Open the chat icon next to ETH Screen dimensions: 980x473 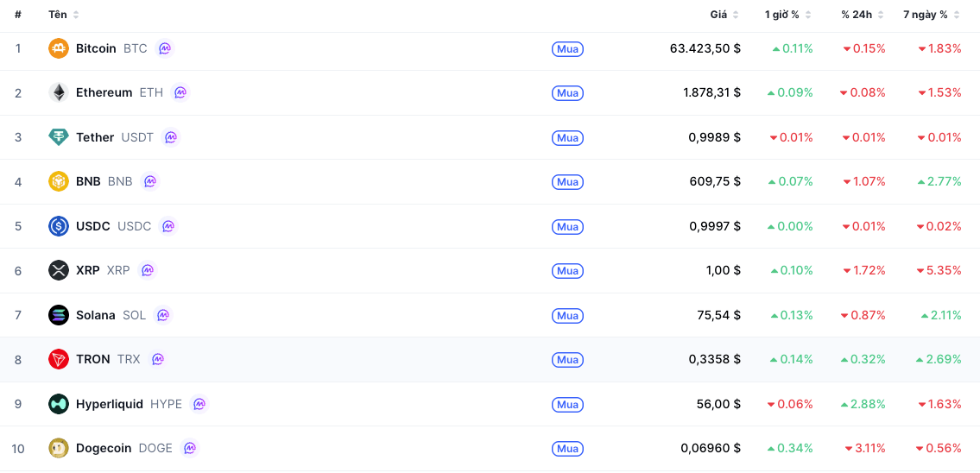180,92
